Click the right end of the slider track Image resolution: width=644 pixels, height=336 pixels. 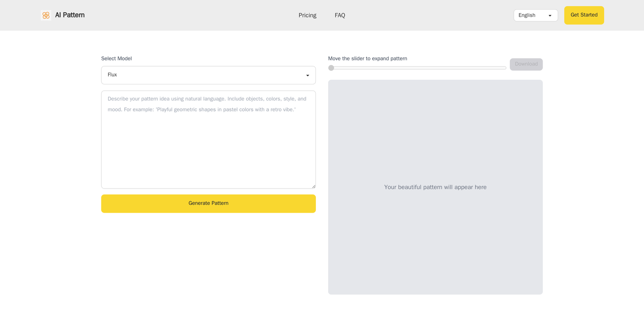(x=504, y=68)
